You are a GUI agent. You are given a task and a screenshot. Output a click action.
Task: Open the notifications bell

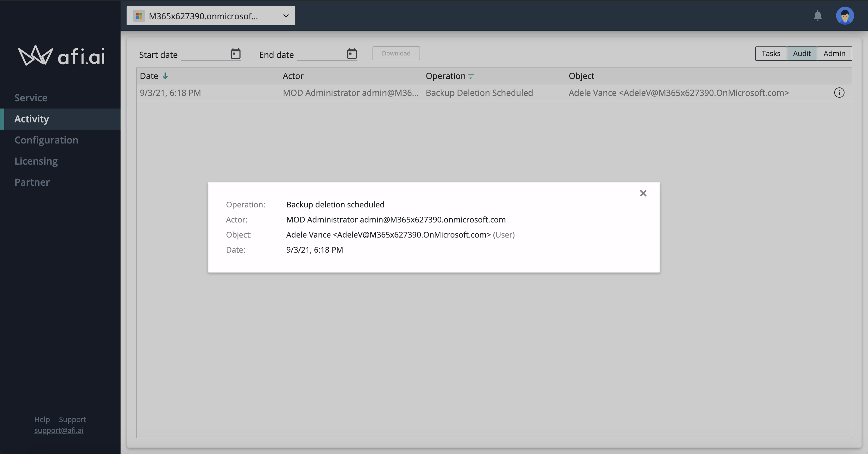pyautogui.click(x=817, y=15)
